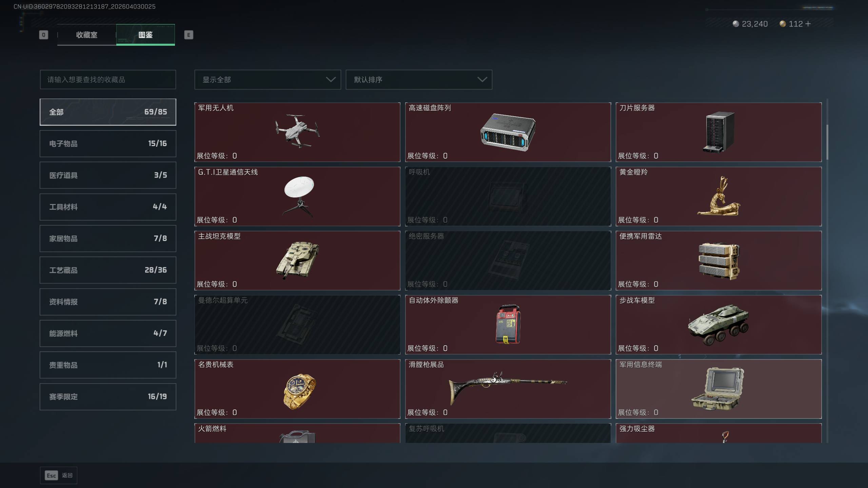The image size is (868, 488).
Task: Select the 图鉴 tab
Action: click(x=145, y=35)
